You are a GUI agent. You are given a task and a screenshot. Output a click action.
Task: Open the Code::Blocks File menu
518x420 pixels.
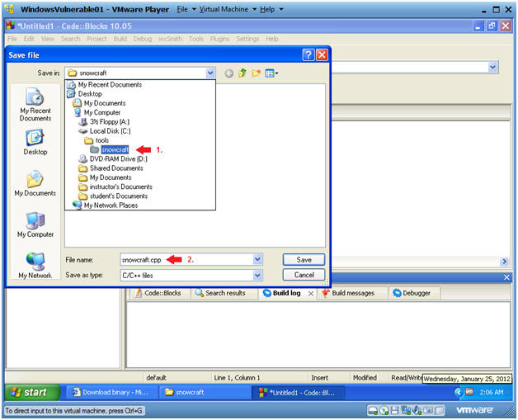12,39
